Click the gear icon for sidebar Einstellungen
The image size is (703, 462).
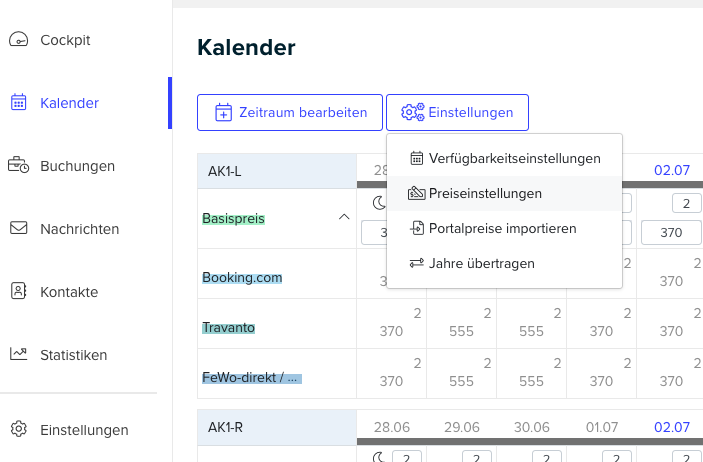click(x=18, y=430)
